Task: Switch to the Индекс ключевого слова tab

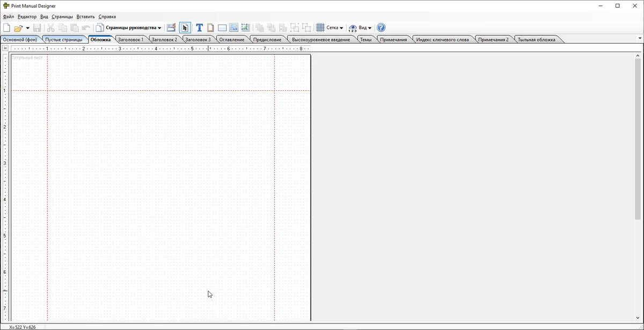Action: tap(443, 39)
